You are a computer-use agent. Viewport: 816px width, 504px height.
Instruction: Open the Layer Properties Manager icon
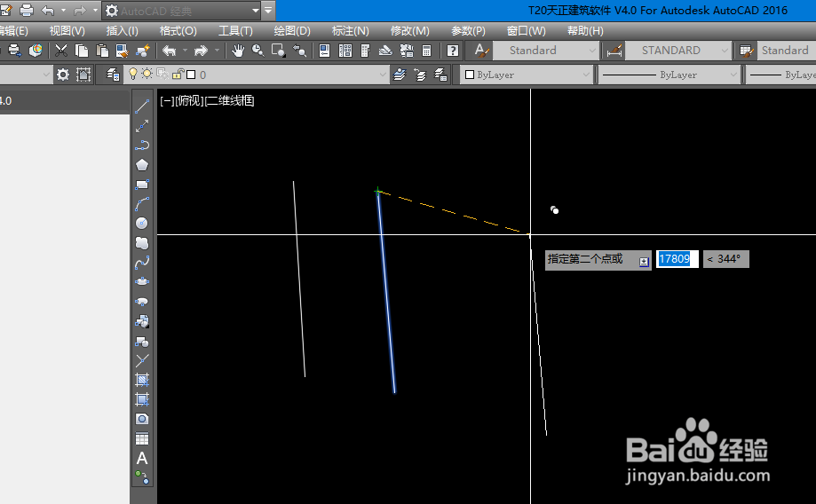coord(113,75)
